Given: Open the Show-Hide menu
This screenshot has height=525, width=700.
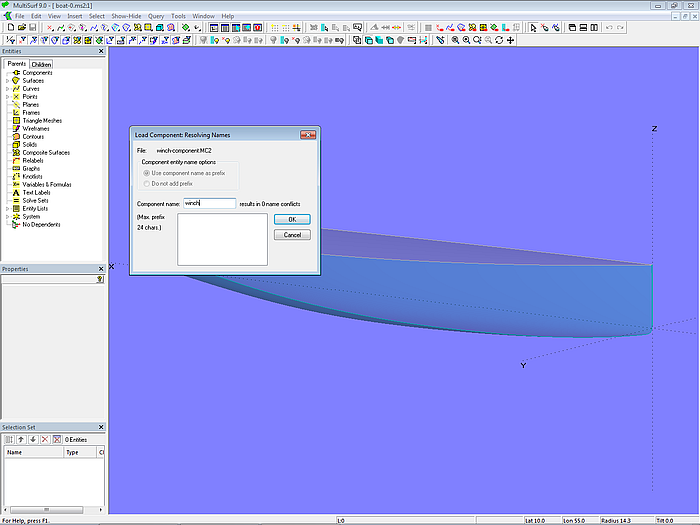Looking at the screenshot, I should pyautogui.click(x=126, y=16).
